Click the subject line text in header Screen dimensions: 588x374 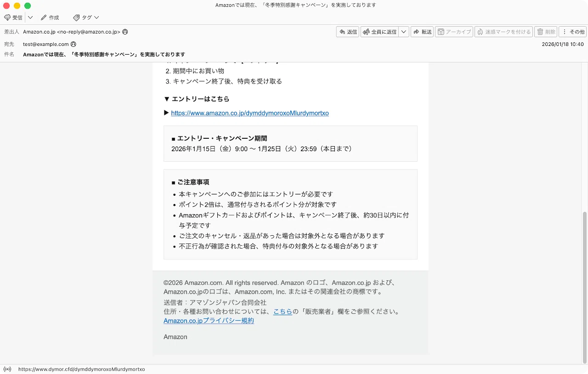(x=104, y=54)
